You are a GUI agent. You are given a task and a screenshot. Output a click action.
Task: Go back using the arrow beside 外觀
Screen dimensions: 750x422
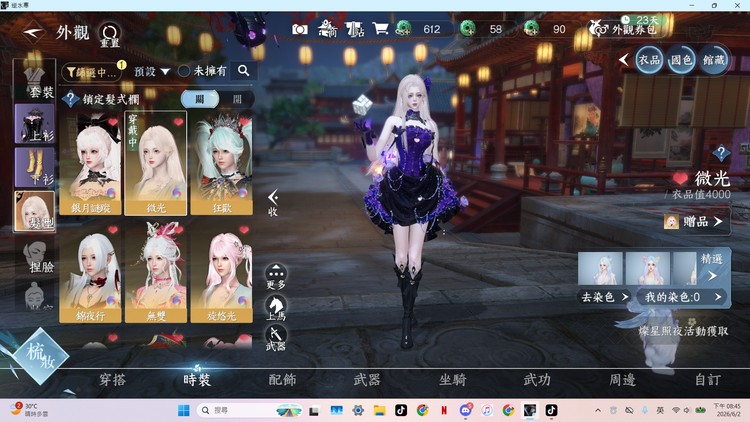(33, 33)
